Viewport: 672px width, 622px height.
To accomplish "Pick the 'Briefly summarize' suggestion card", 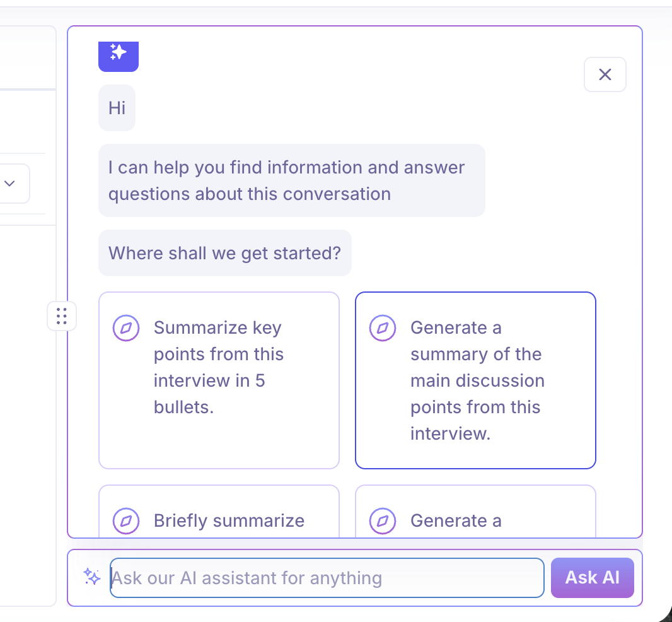I will click(219, 512).
